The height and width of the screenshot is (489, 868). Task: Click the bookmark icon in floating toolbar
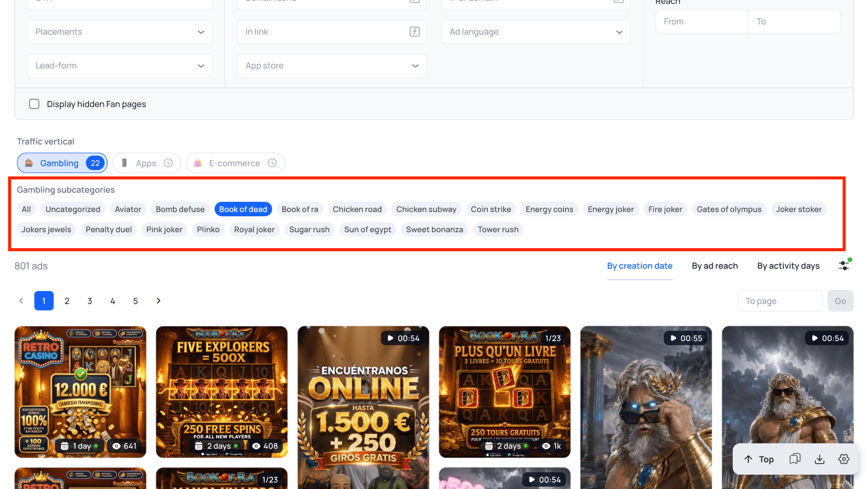click(795, 459)
